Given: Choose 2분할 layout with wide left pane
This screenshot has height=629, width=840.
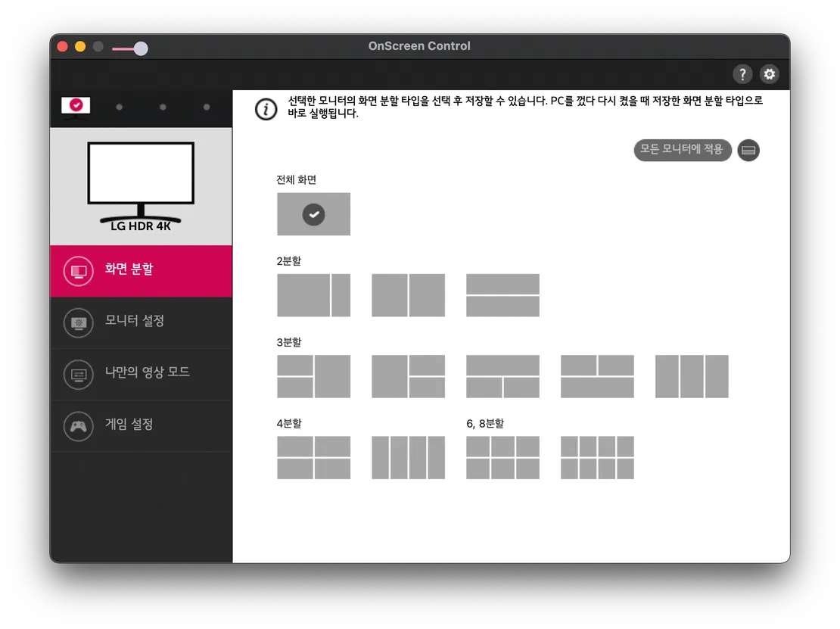Looking at the screenshot, I should point(313,295).
